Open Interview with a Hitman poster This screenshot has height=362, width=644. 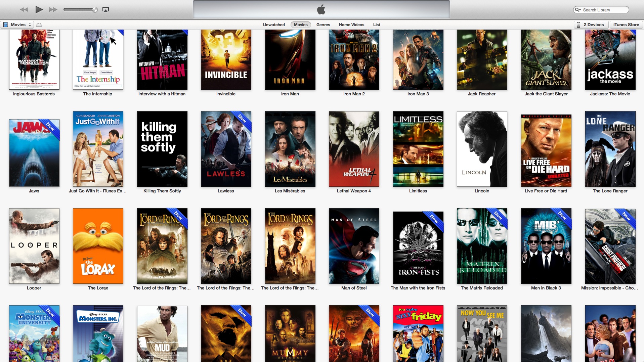click(162, 59)
